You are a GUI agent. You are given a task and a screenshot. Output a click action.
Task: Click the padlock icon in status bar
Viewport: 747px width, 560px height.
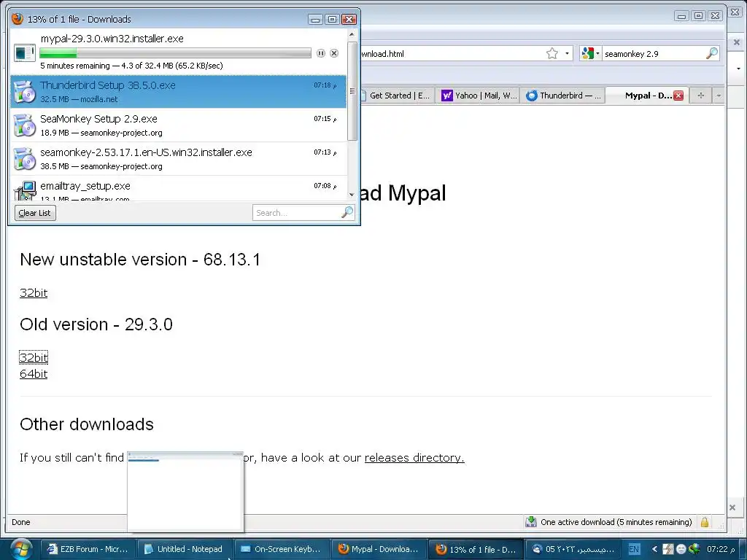click(x=704, y=522)
